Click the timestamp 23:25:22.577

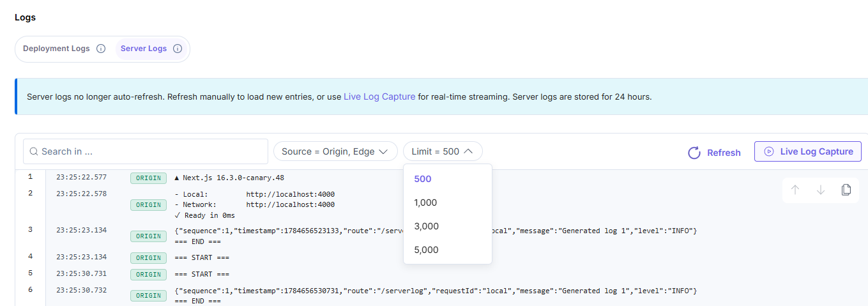(x=82, y=177)
